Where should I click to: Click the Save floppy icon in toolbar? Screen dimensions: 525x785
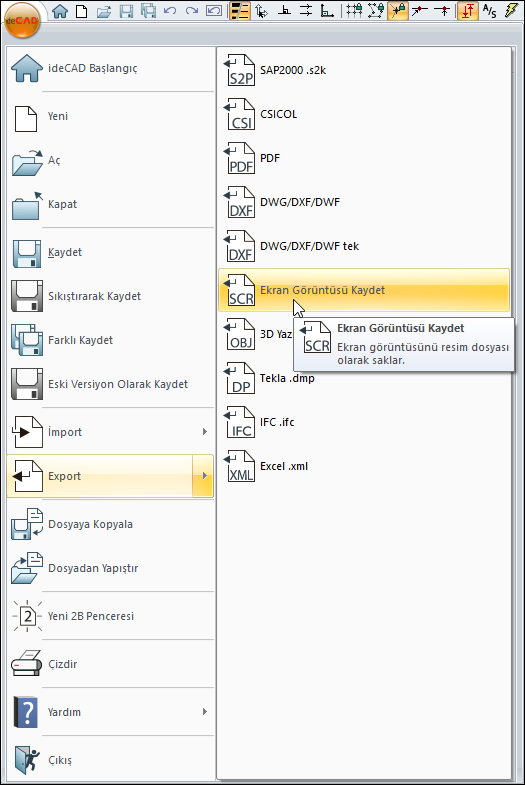[x=126, y=11]
